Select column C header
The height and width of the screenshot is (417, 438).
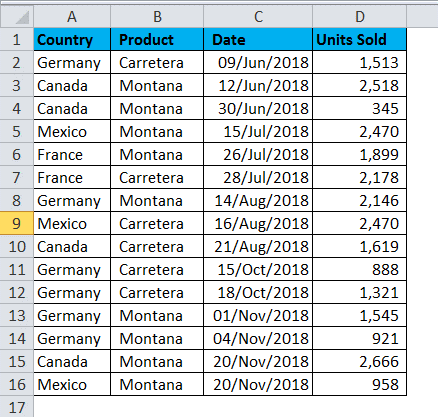pyautogui.click(x=258, y=17)
